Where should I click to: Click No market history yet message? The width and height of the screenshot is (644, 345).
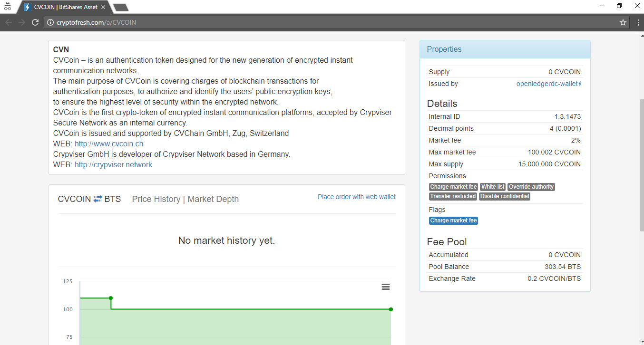[x=226, y=240]
